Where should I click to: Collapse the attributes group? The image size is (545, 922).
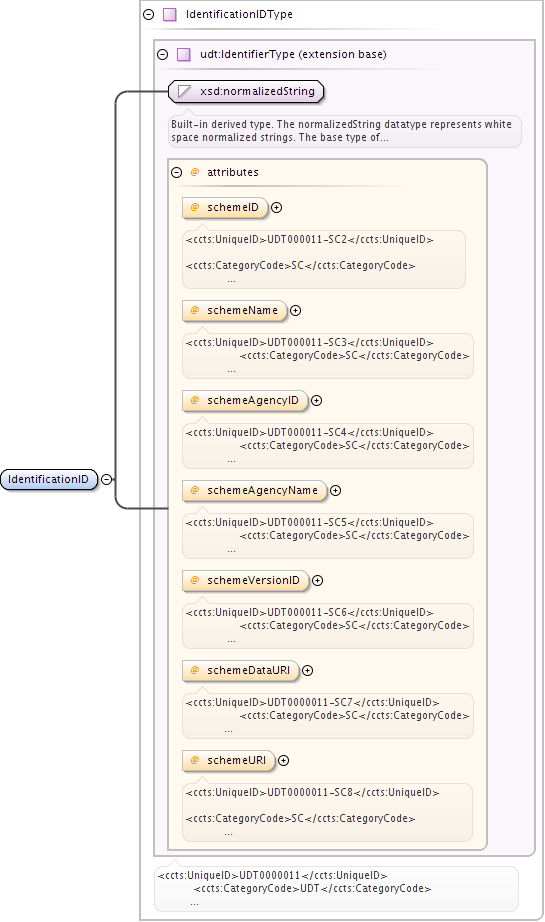pos(176,172)
